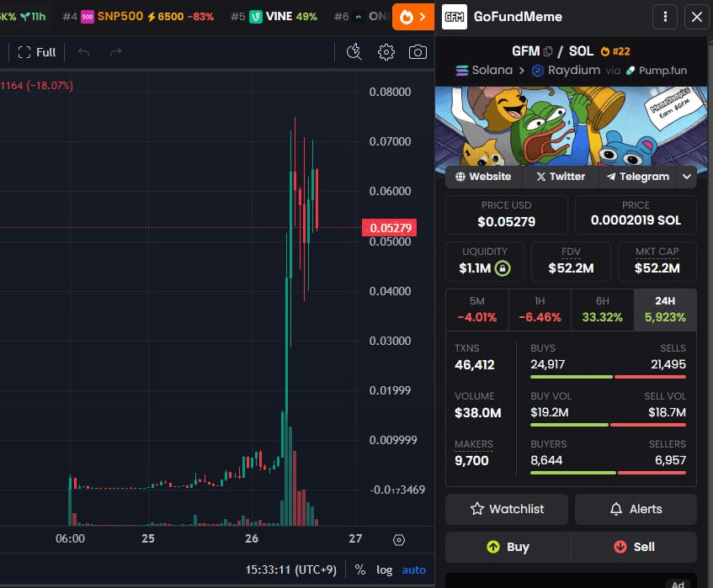
Task: Click the SELL VOL $18.7M value
Action: [667, 412]
